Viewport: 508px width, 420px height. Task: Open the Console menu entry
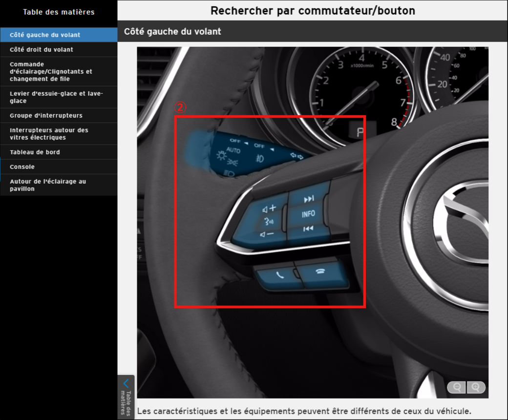[22, 167]
